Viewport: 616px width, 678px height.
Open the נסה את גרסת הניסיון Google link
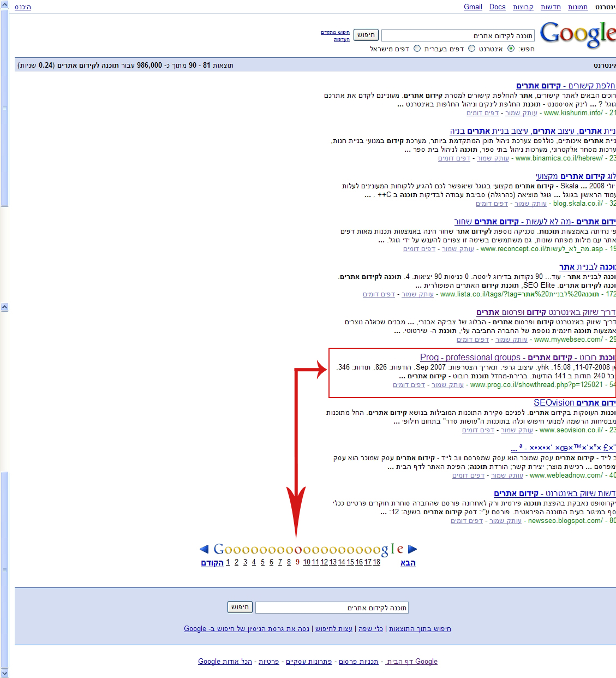tap(247, 629)
